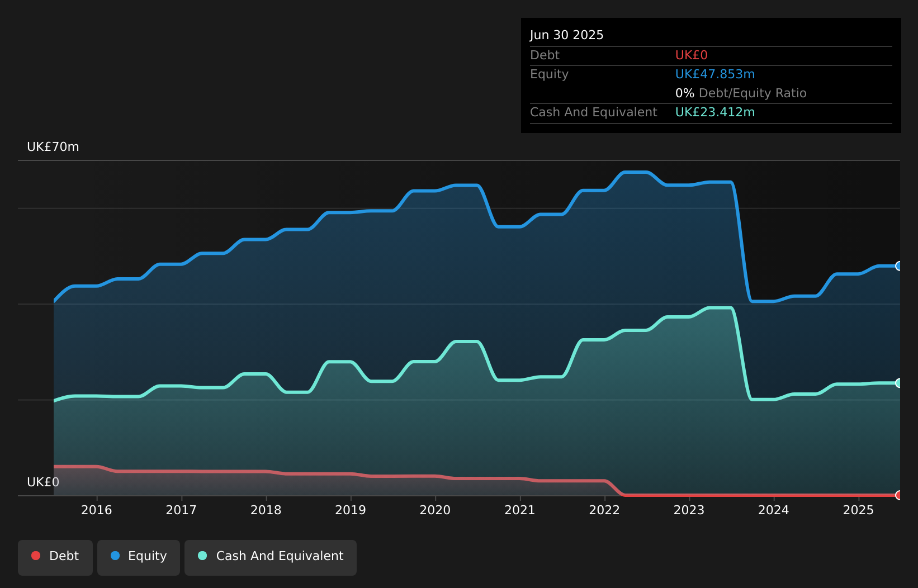The width and height of the screenshot is (918, 588).
Task: Click the Equity row label in tooltip
Action: pyautogui.click(x=549, y=74)
